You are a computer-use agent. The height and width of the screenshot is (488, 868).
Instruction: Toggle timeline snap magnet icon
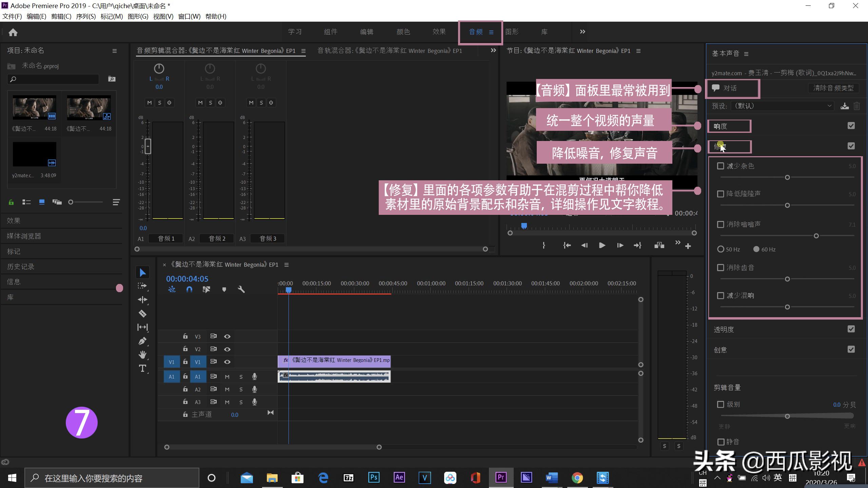pyautogui.click(x=189, y=289)
